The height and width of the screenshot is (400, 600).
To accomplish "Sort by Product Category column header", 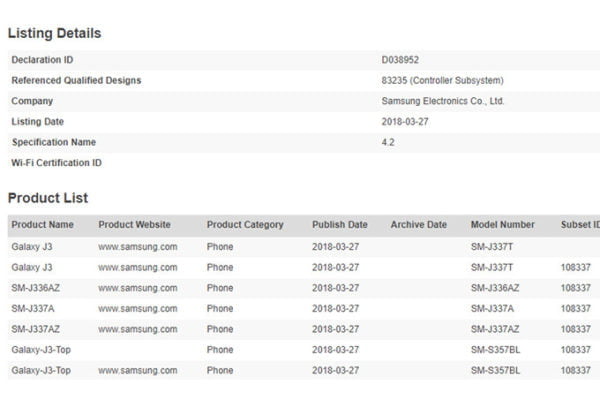I will (245, 225).
